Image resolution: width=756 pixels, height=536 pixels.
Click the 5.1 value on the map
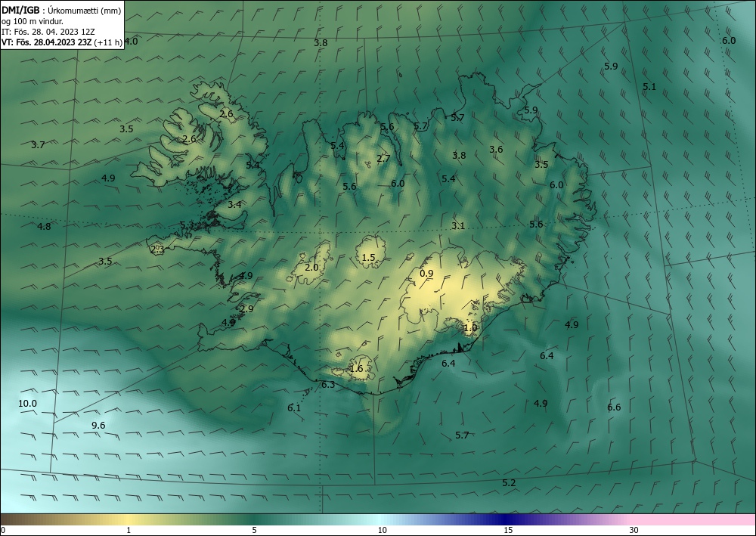coord(649,87)
